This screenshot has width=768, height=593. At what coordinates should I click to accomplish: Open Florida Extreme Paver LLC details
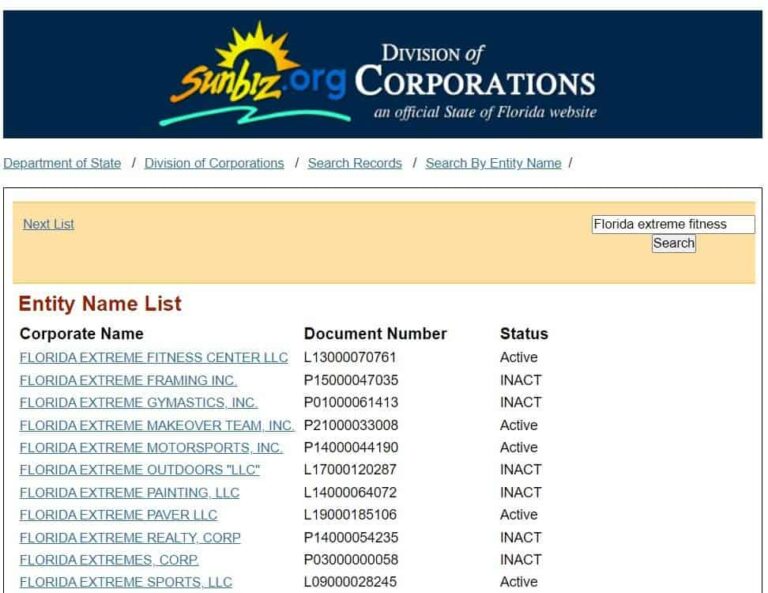pos(118,514)
